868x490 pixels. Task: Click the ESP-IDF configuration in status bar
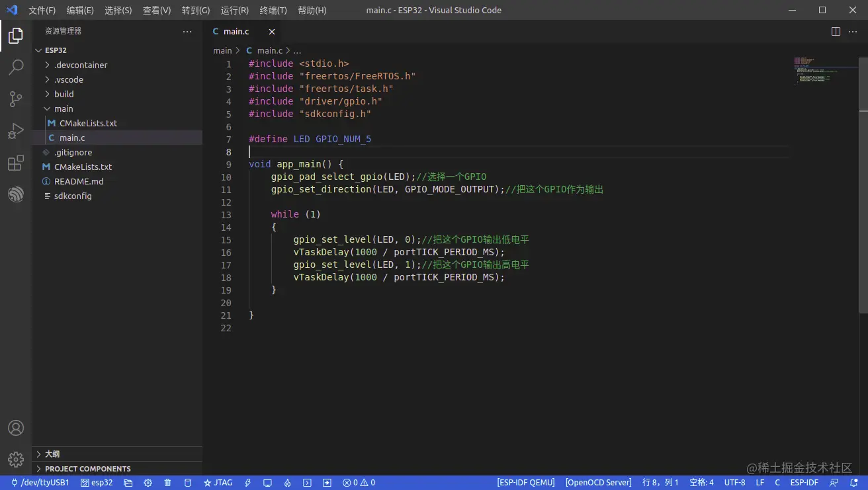tap(804, 483)
